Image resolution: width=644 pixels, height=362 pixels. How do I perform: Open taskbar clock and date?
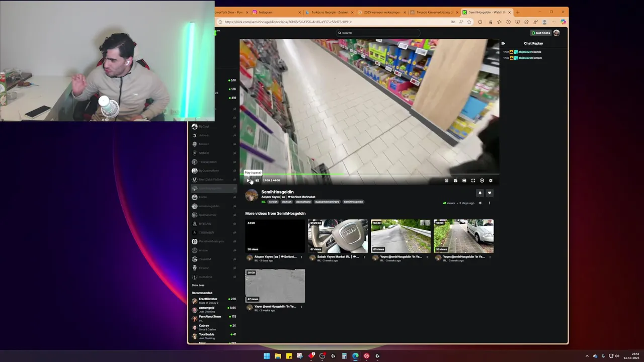tap(631, 356)
